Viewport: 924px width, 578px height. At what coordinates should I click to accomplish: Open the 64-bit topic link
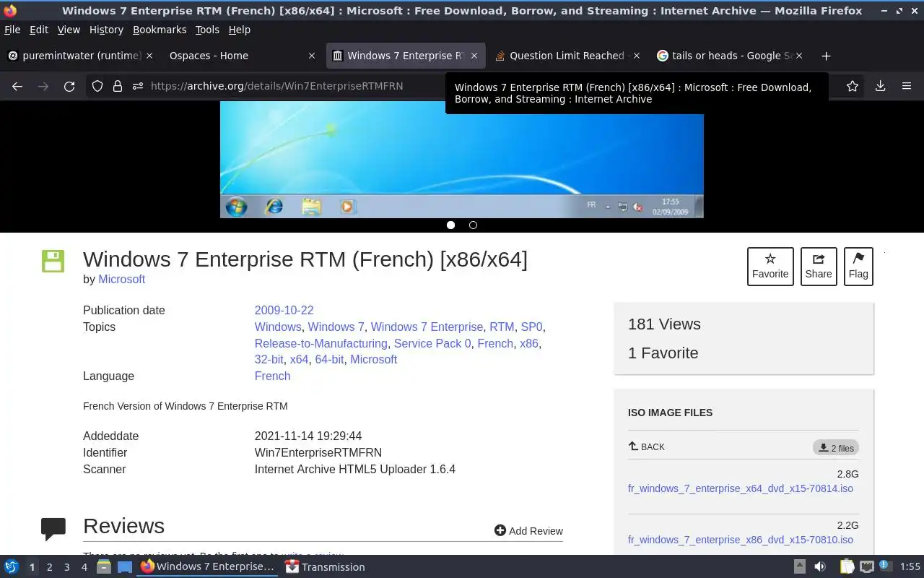click(x=329, y=359)
